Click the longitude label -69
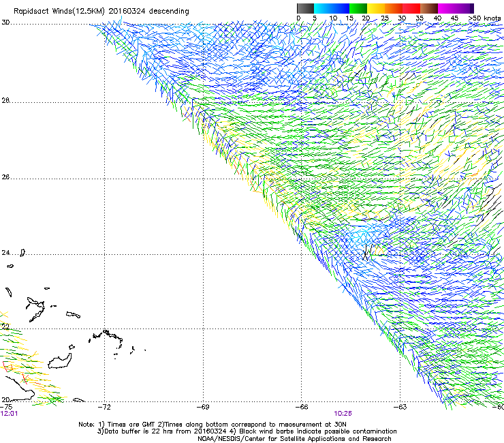504x443 pixels. coord(203,407)
